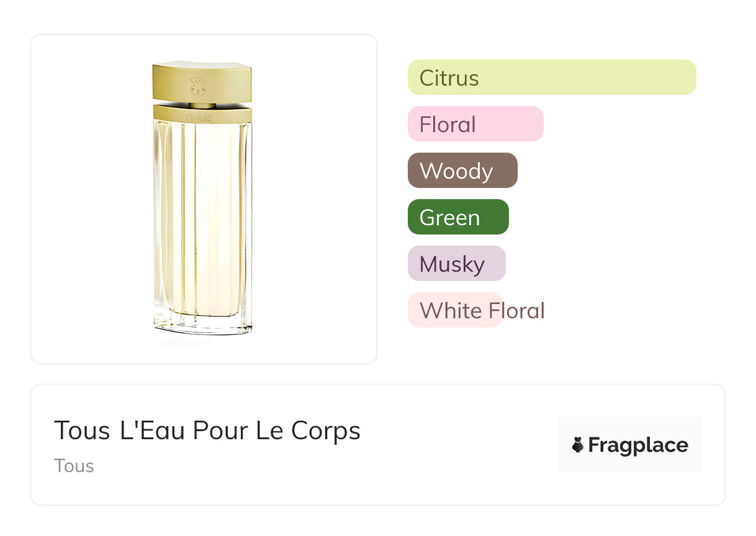Screen dimensions: 756x536
Task: Click the White Floral accord bar
Action: click(454, 310)
